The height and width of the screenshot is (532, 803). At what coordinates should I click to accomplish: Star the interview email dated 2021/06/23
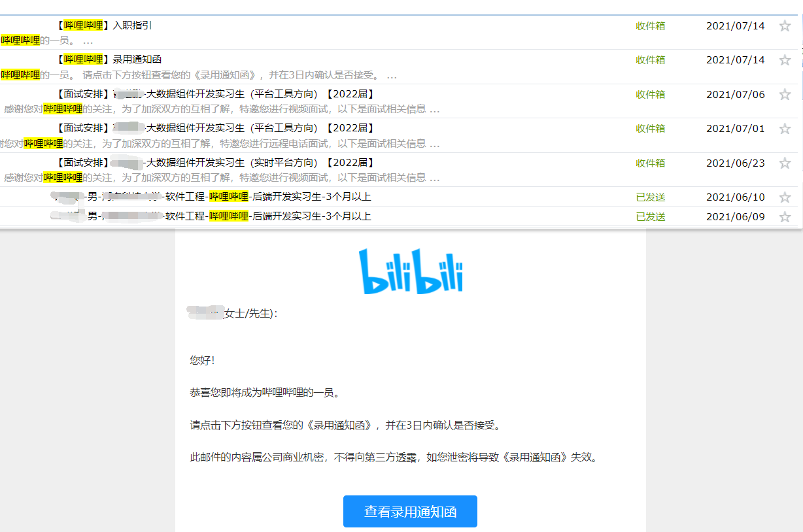tap(785, 163)
